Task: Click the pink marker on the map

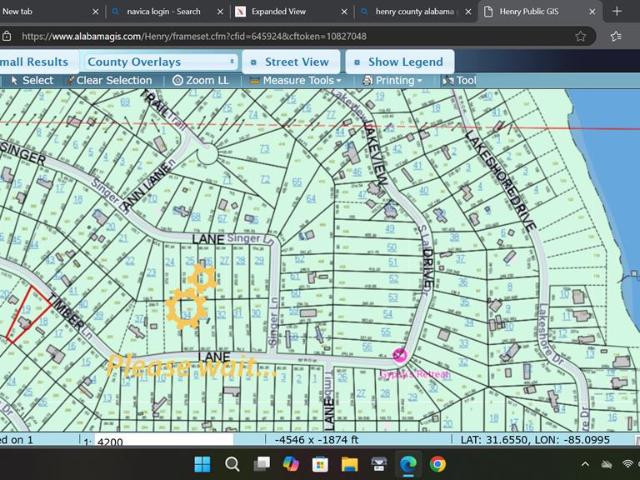Action: 400,355
